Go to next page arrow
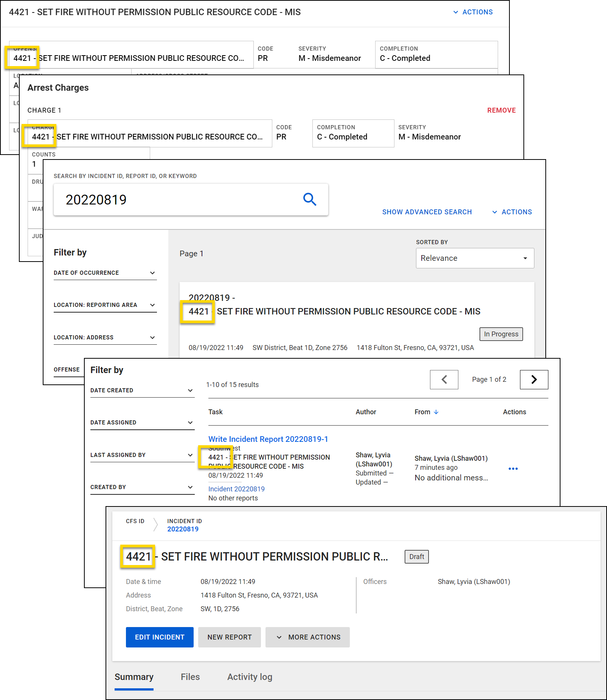 (534, 379)
